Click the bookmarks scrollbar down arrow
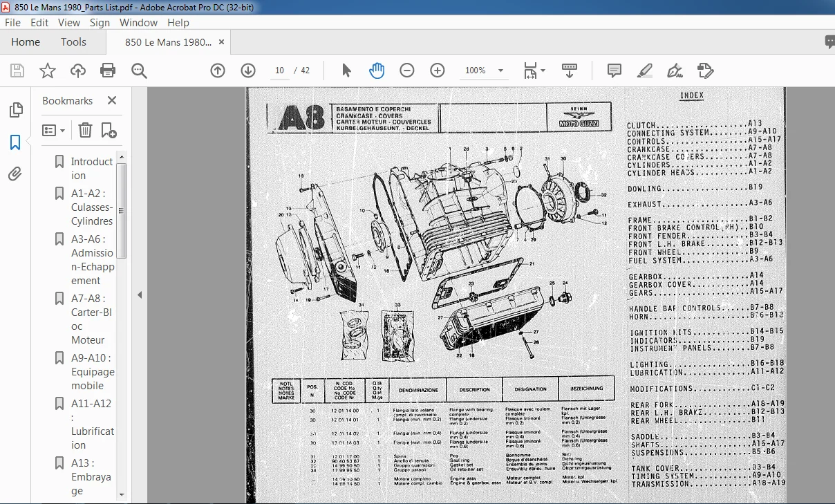 122,494
